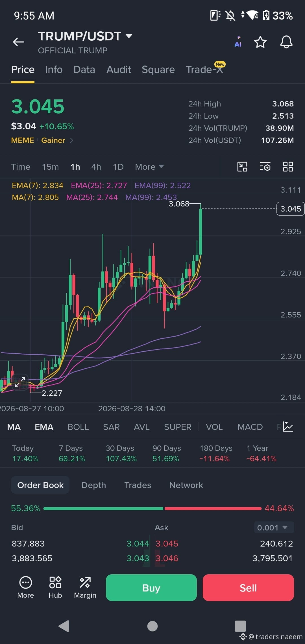Open the MEME category link

(x=22, y=140)
